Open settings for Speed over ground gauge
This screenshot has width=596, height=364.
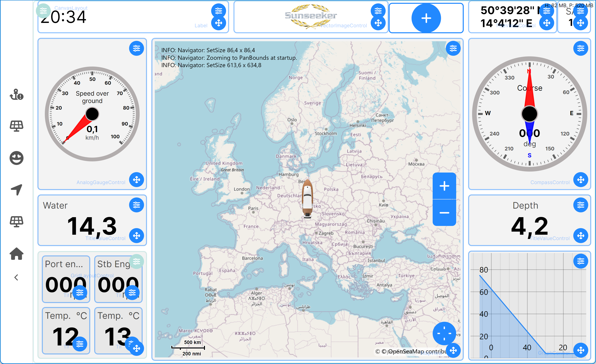(136, 49)
